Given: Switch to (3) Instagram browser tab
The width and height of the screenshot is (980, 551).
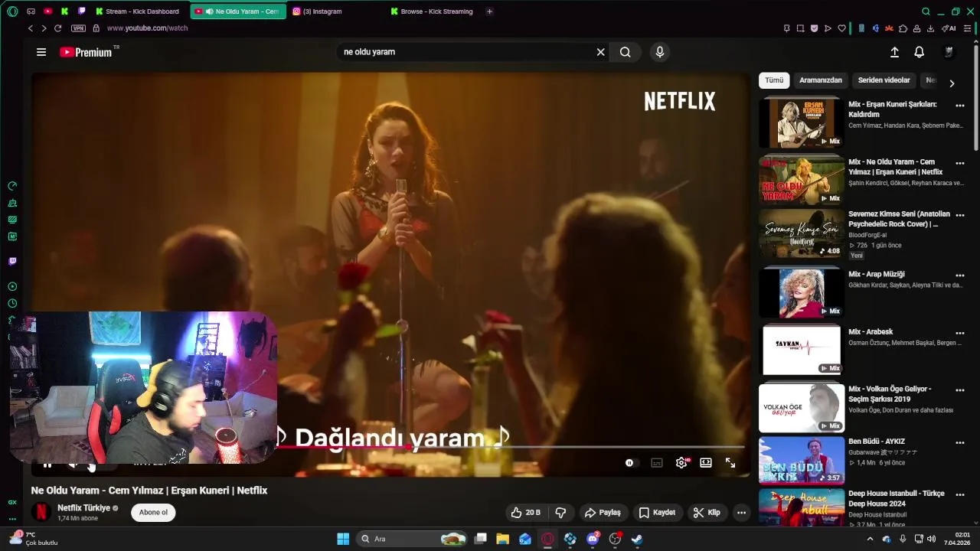Looking at the screenshot, I should pyautogui.click(x=333, y=11).
